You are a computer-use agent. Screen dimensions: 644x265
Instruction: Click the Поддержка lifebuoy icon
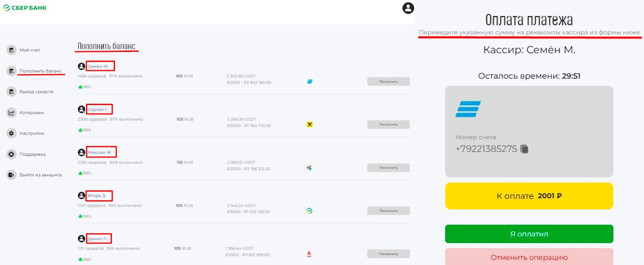[11, 154]
